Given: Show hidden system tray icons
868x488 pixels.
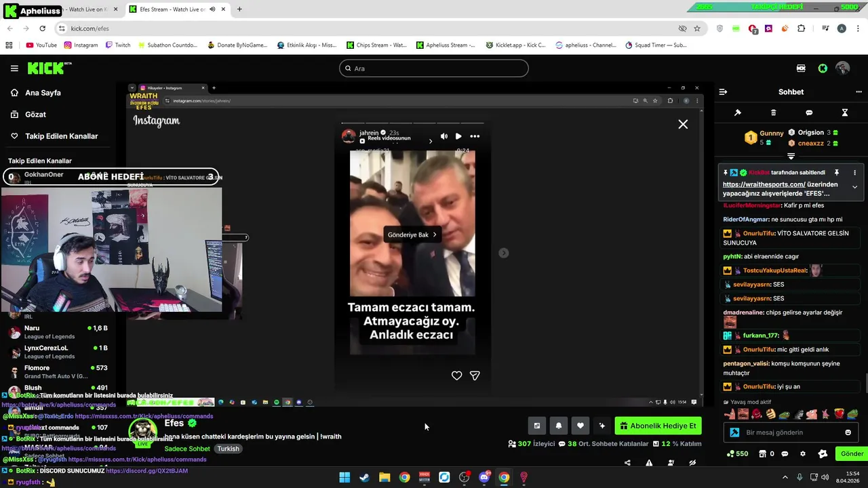Looking at the screenshot, I should [x=785, y=477].
